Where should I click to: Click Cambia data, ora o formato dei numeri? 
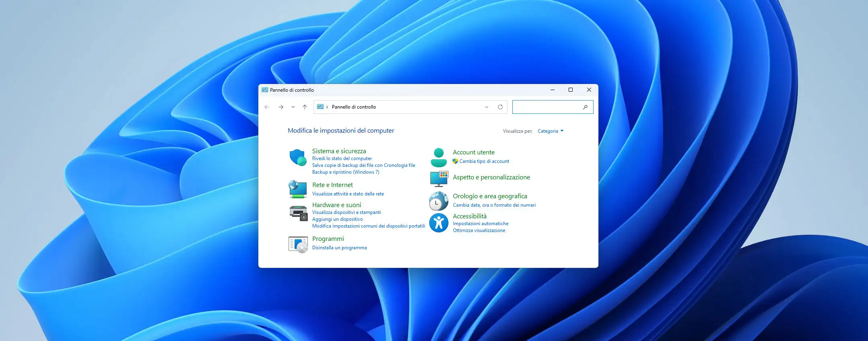coord(494,205)
